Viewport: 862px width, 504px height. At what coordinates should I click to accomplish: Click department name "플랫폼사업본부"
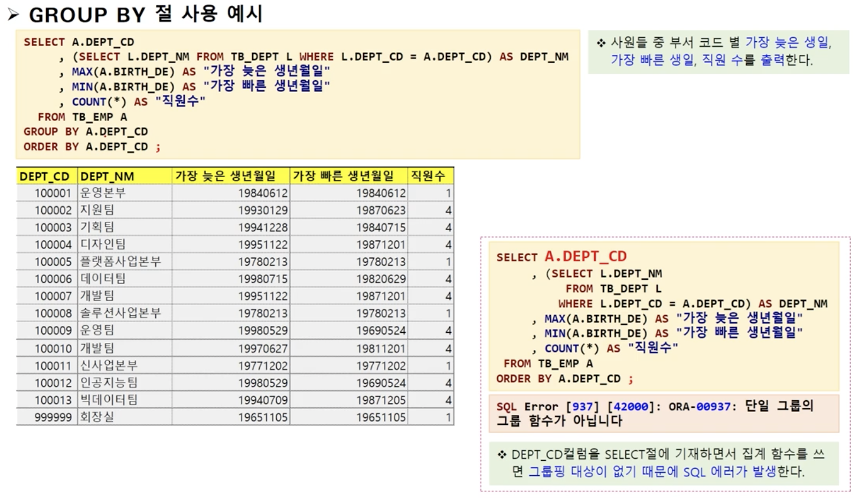[120, 261]
